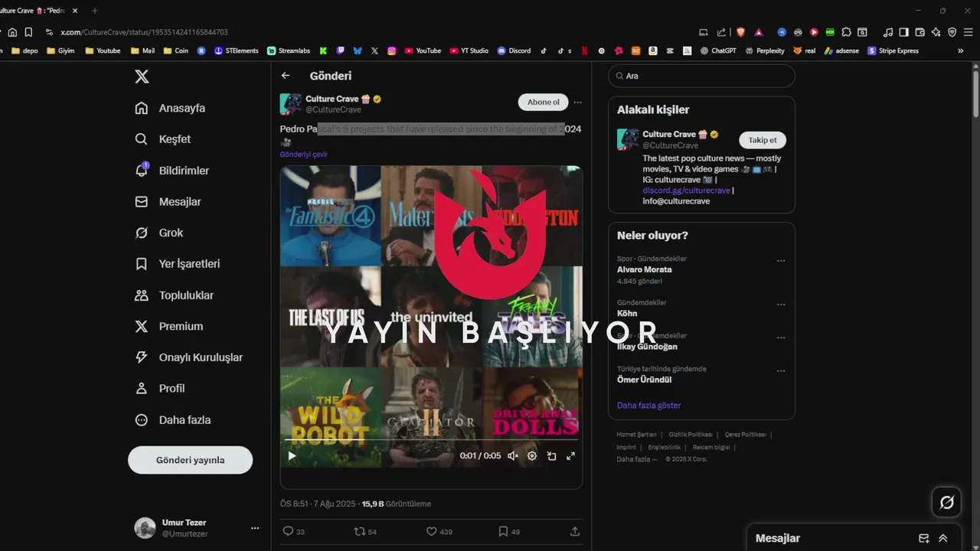Open Grok from sidebar

click(x=158, y=233)
